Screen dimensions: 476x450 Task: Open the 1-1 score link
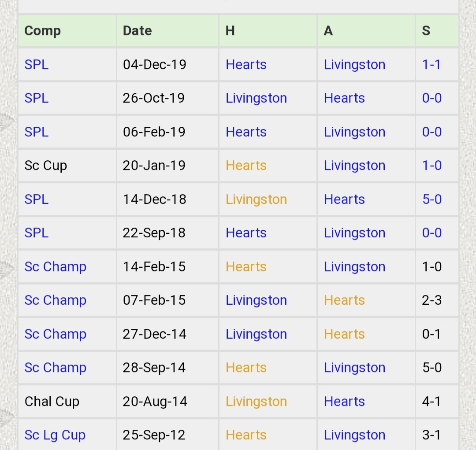(431, 65)
